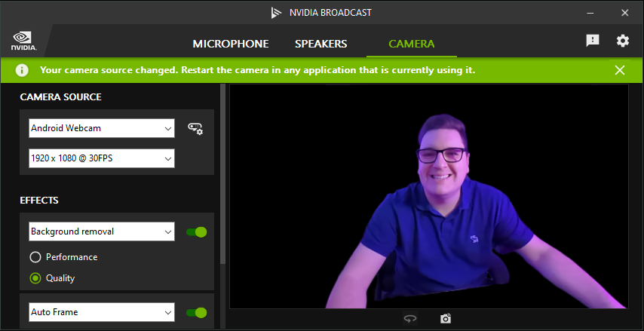The height and width of the screenshot is (331, 644).
Task: Select the Performance radio button
Action: pos(35,257)
